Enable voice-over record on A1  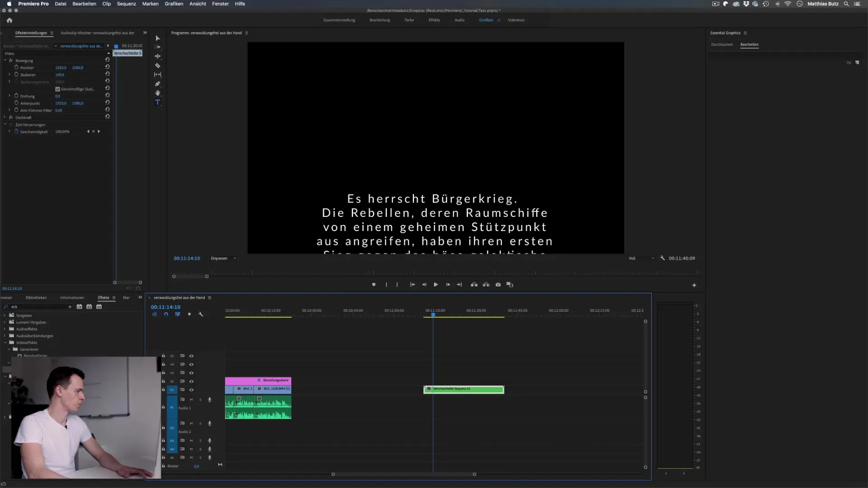[209, 400]
